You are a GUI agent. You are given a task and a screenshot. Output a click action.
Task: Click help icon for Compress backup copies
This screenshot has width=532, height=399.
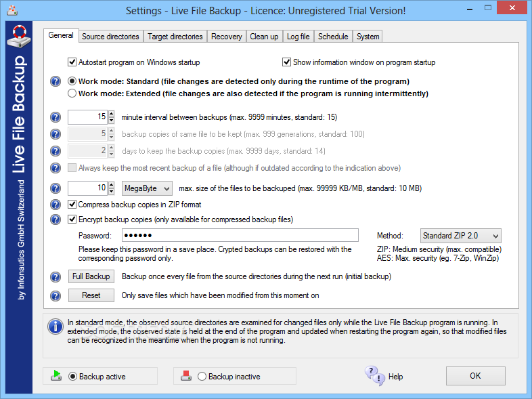[56, 205]
